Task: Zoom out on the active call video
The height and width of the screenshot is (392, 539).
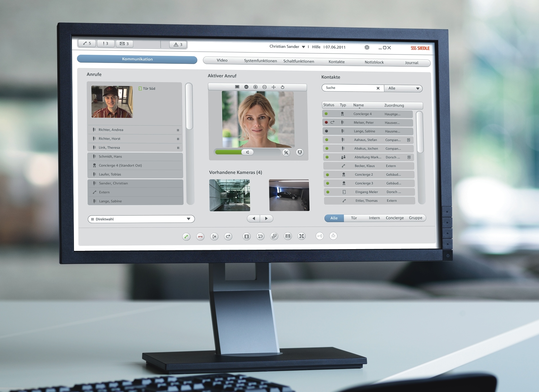Action: pyautogui.click(x=265, y=87)
